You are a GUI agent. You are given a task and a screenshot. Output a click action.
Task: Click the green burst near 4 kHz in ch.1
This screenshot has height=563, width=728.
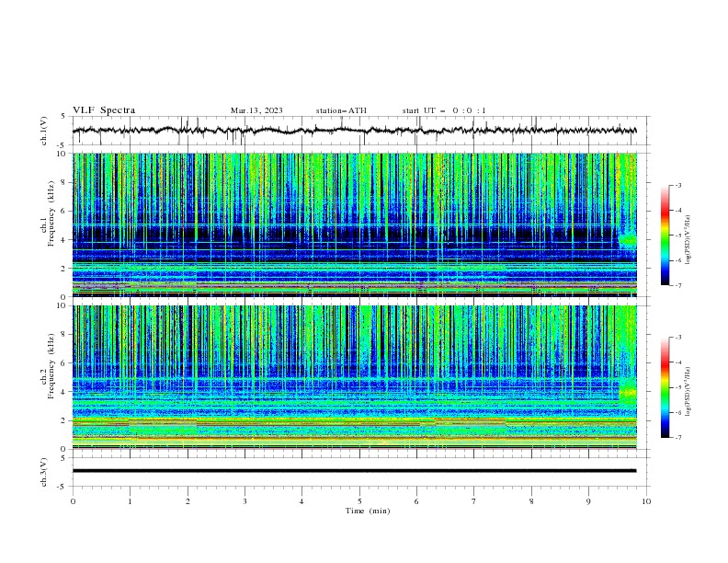[x=628, y=240]
